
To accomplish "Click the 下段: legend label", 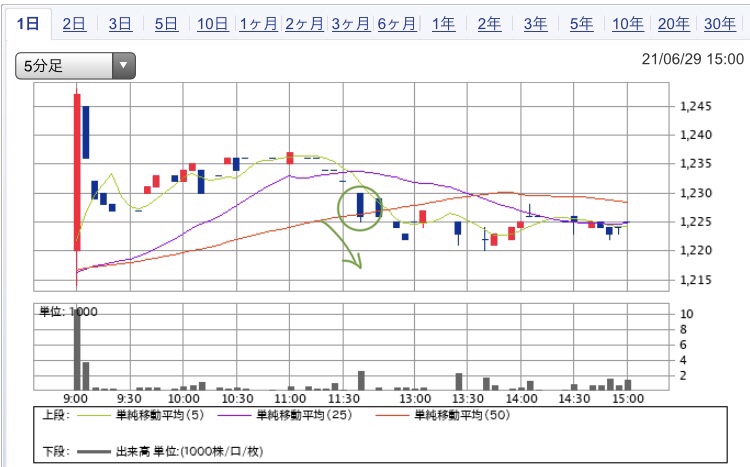I will click(x=56, y=451).
